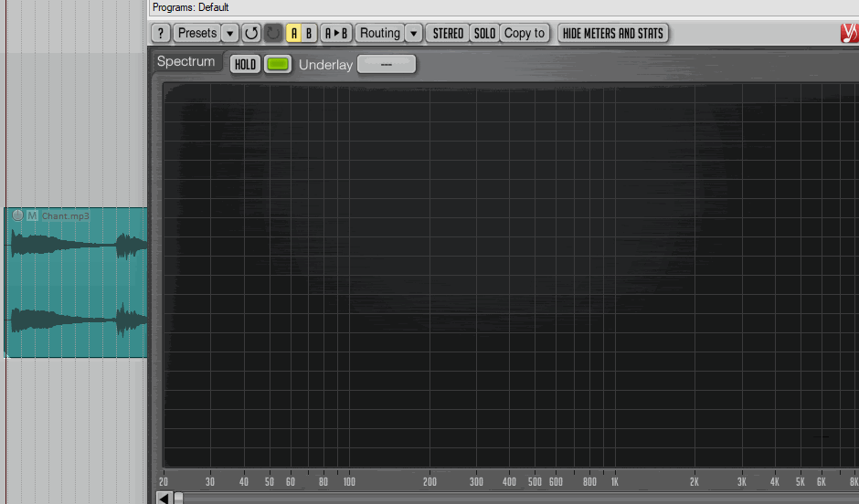This screenshot has width=859, height=504.
Task: Click the redo arrow icon
Action: coord(273,33)
